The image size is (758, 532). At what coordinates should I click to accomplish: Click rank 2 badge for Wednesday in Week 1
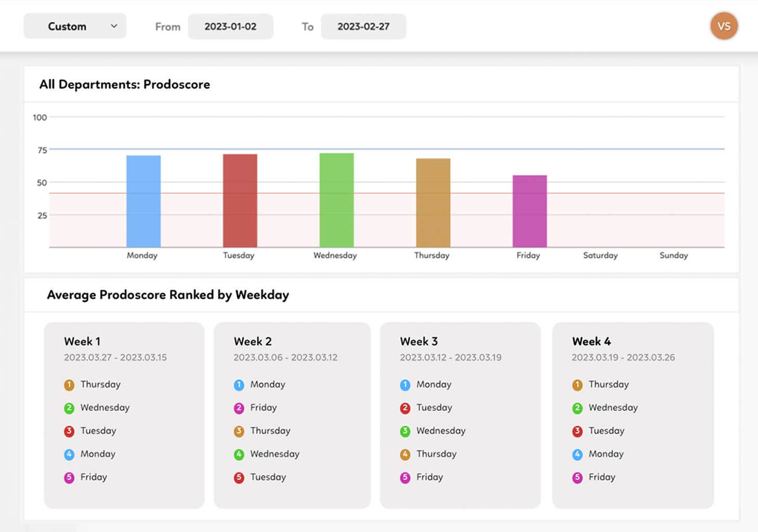pyautogui.click(x=69, y=408)
